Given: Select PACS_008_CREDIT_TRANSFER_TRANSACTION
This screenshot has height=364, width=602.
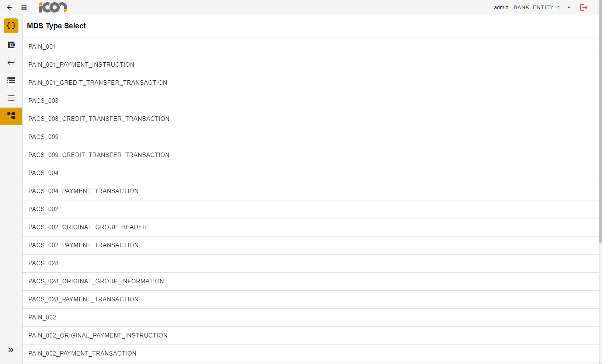Looking at the screenshot, I should point(99,119).
